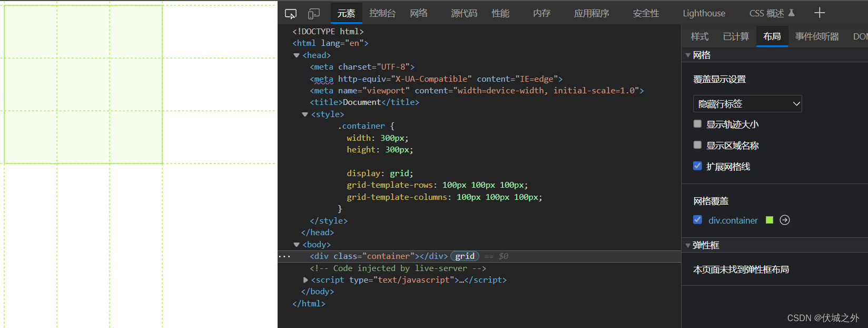Select the title Document node
Image resolution: width=868 pixels, height=328 pixels.
pyautogui.click(x=364, y=102)
